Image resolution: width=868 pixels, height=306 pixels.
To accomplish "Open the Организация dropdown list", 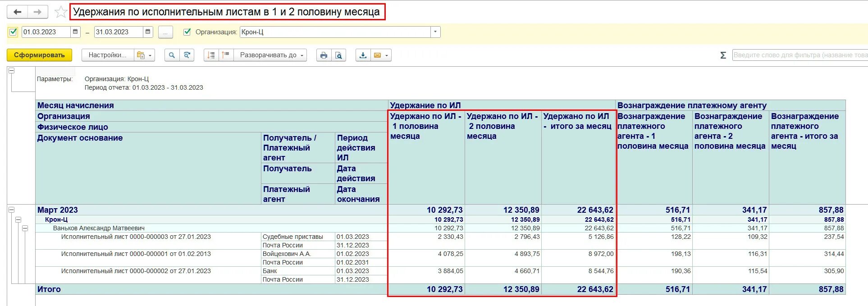I will pos(435,32).
